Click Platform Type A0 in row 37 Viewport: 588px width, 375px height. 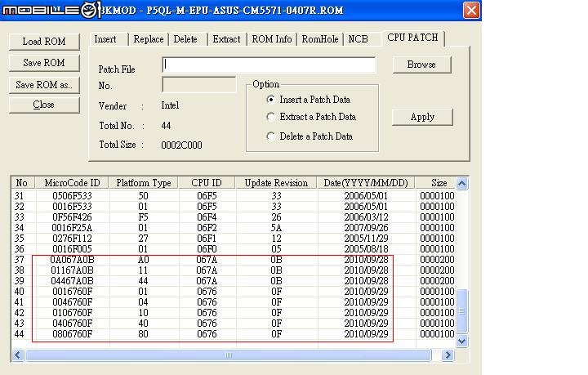[x=143, y=260]
